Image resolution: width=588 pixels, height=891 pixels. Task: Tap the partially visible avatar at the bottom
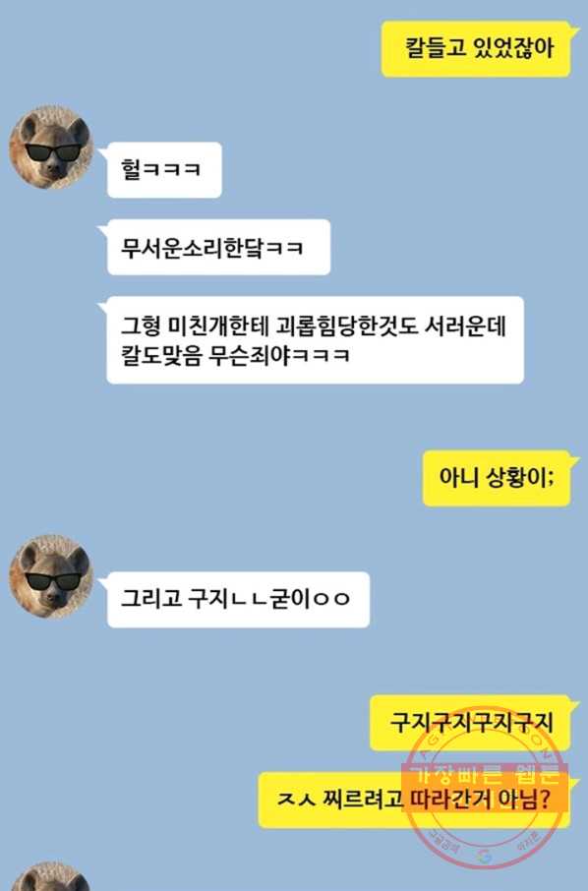click(51, 877)
